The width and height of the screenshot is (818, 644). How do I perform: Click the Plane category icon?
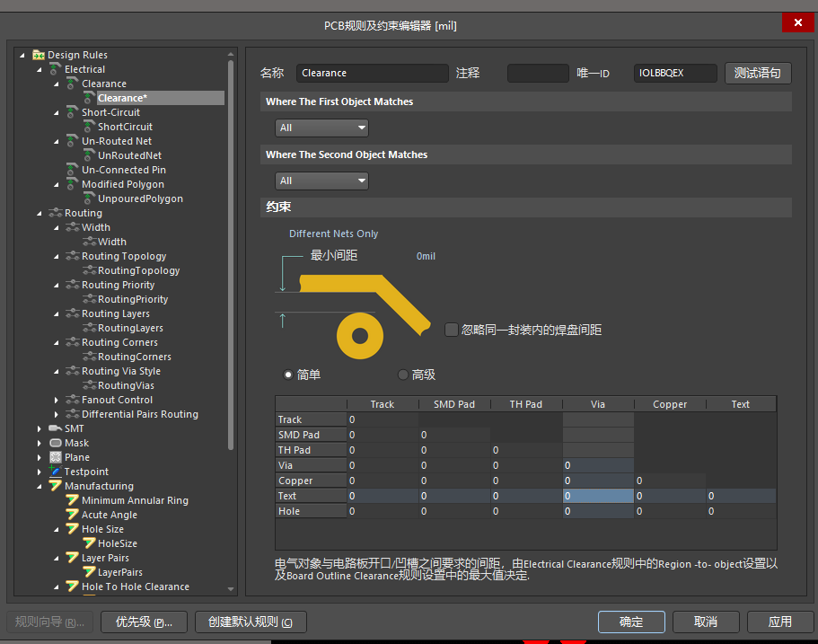pos(56,457)
